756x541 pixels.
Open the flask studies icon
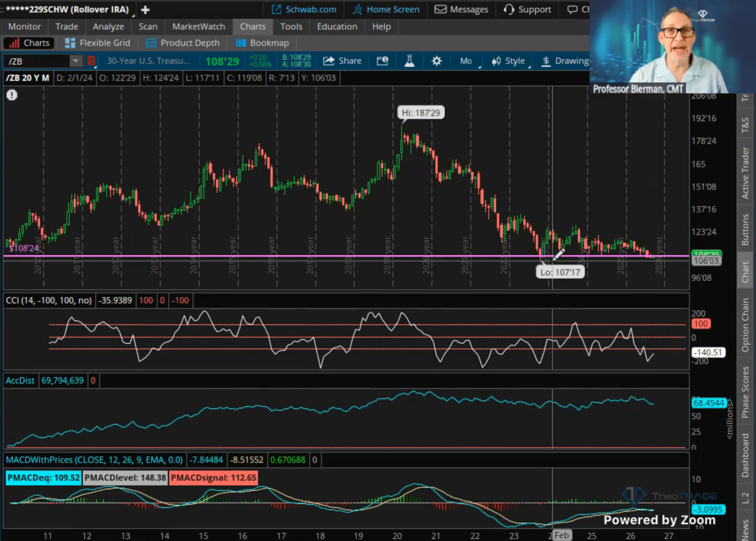[x=409, y=61]
